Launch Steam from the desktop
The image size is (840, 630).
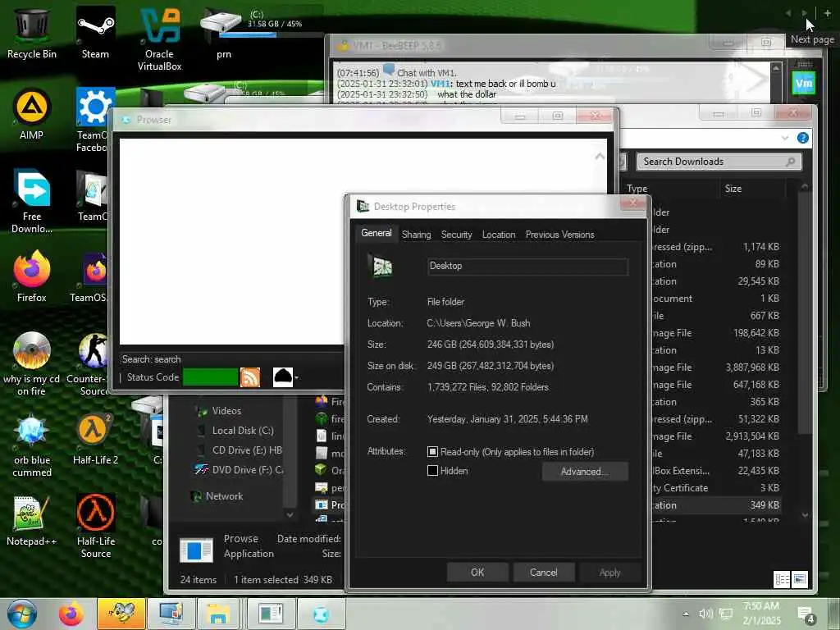pyautogui.click(x=95, y=32)
